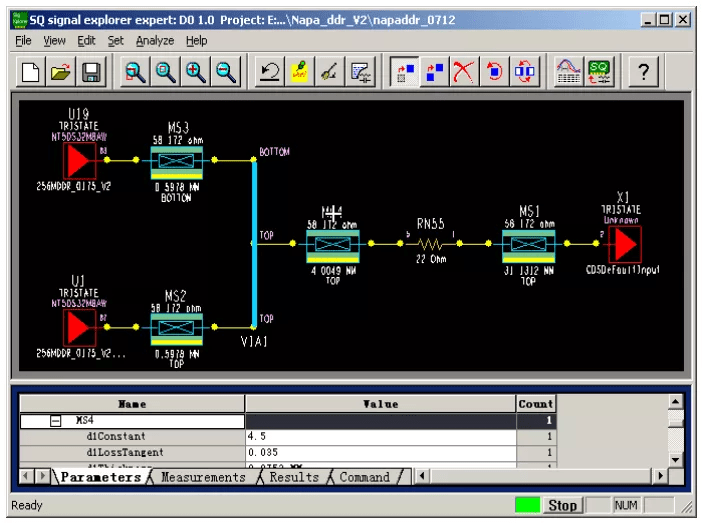Click the tab scroll right arrow
Viewport: 702px width, 523px height.
click(43, 476)
